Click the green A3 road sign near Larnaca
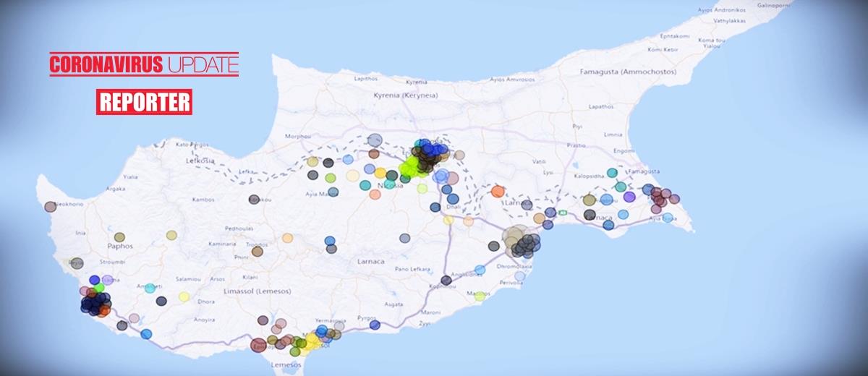 click(561, 213)
